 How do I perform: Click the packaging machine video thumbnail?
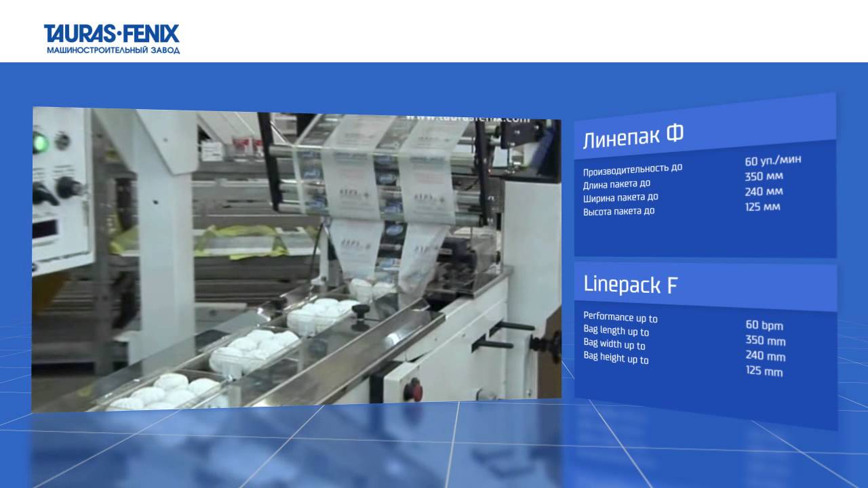point(296,259)
